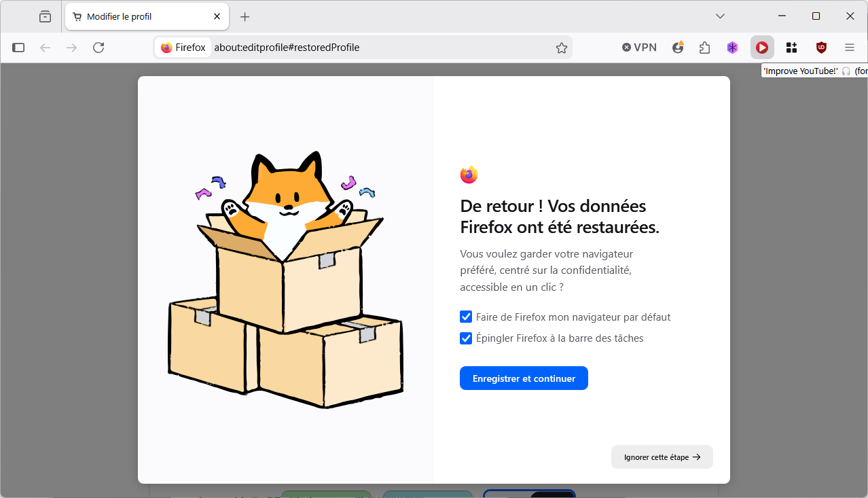Open the uBlock Origin shield icon
The width and height of the screenshot is (868, 498).
point(821,48)
